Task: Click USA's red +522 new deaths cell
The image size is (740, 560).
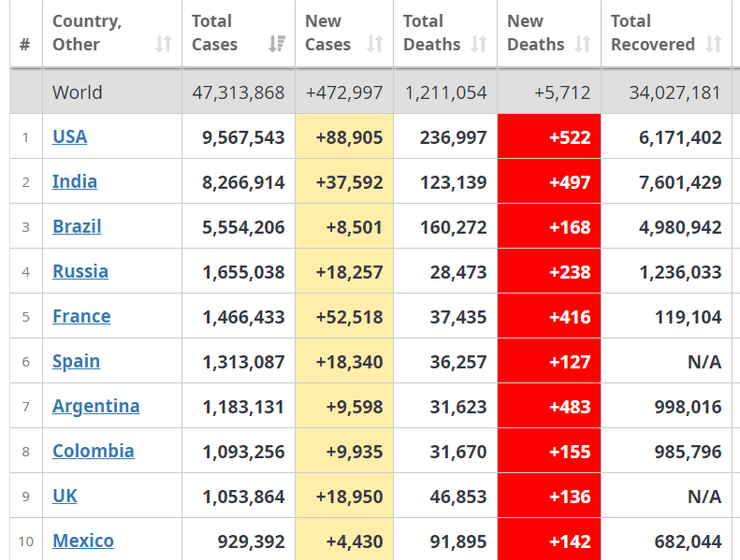Action: 549,137
